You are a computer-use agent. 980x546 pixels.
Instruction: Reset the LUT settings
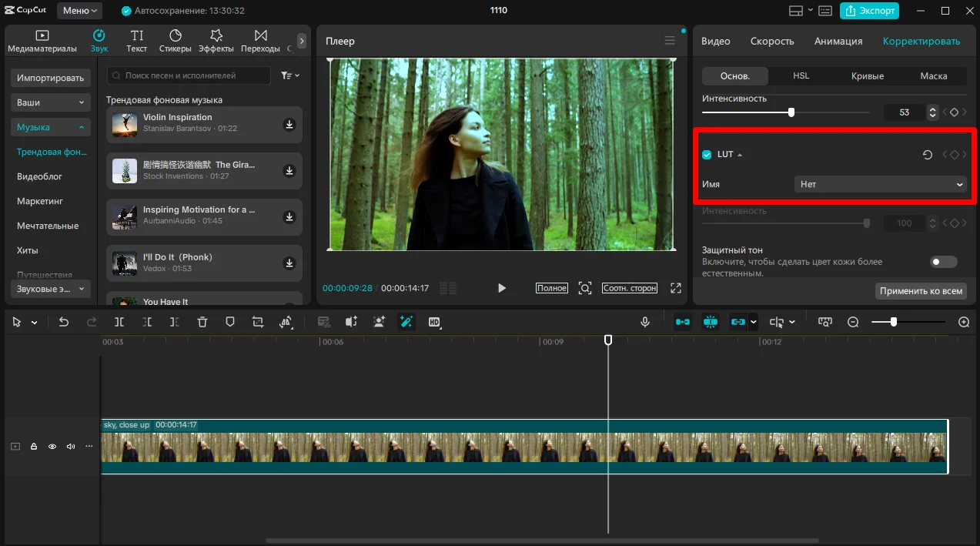click(928, 155)
